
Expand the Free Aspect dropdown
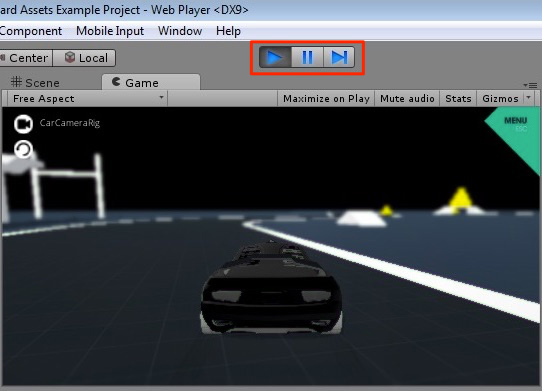[x=87, y=99]
